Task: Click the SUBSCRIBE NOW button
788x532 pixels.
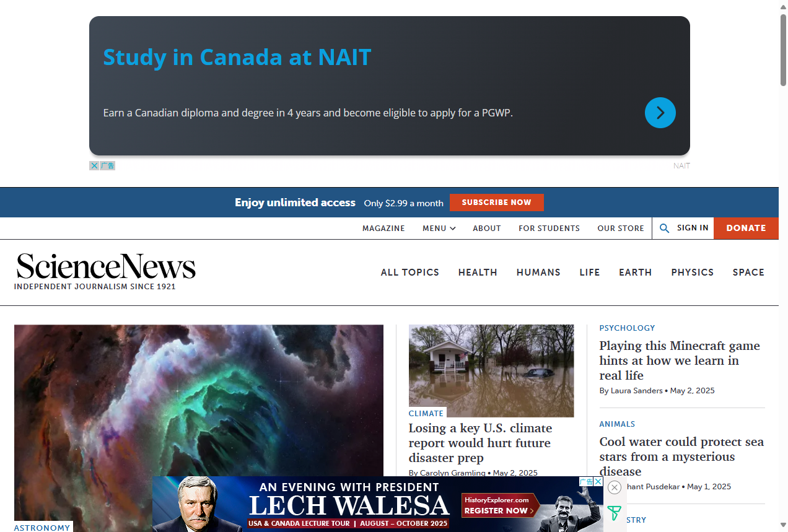Action: tap(496, 203)
